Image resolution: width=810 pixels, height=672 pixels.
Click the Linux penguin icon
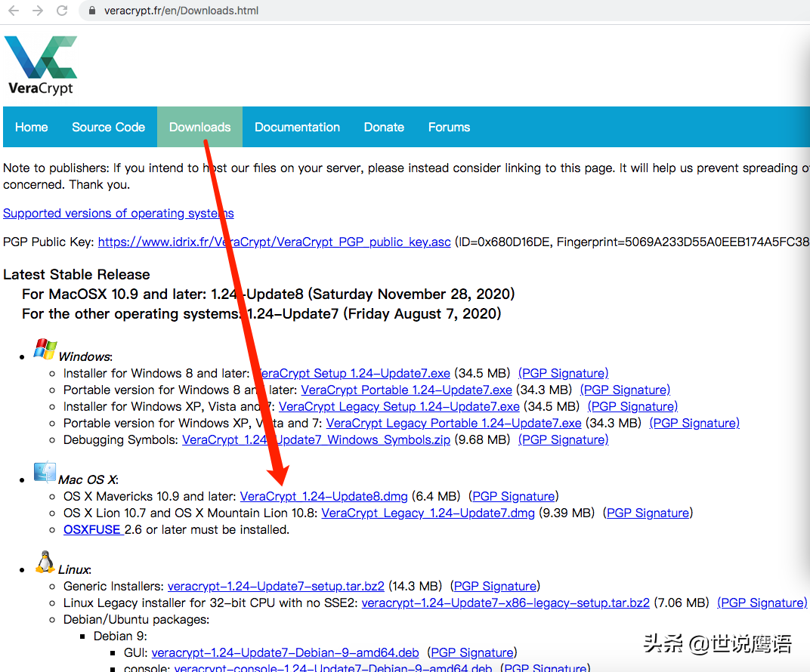[x=45, y=562]
